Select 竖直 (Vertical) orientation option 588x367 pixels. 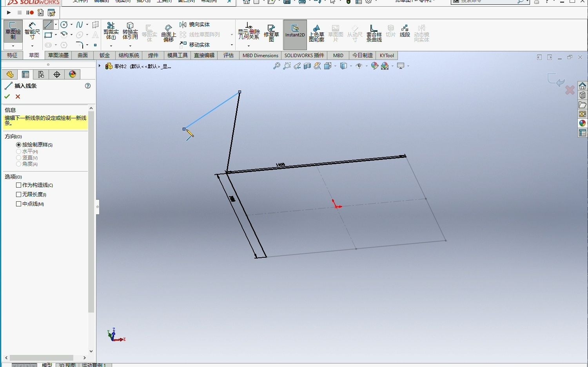27,157
